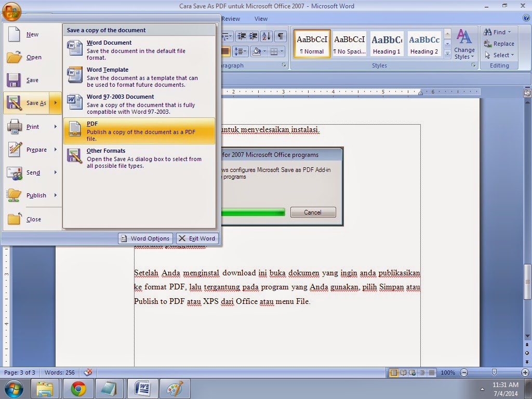The image size is (532, 399).
Task: Click the Decrease Indent icon
Action: click(242, 36)
